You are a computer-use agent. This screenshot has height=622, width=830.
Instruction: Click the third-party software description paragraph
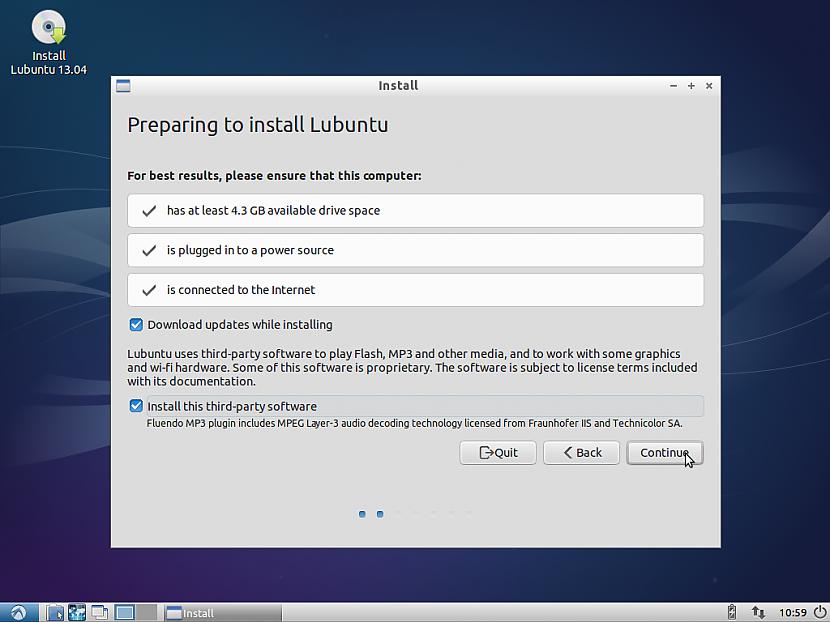[412, 367]
